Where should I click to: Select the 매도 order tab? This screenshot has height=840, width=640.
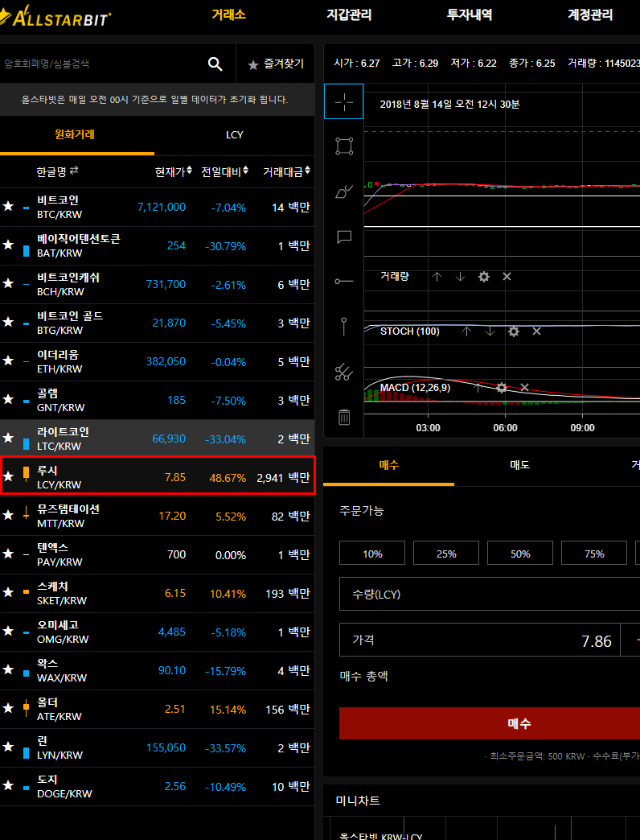519,465
